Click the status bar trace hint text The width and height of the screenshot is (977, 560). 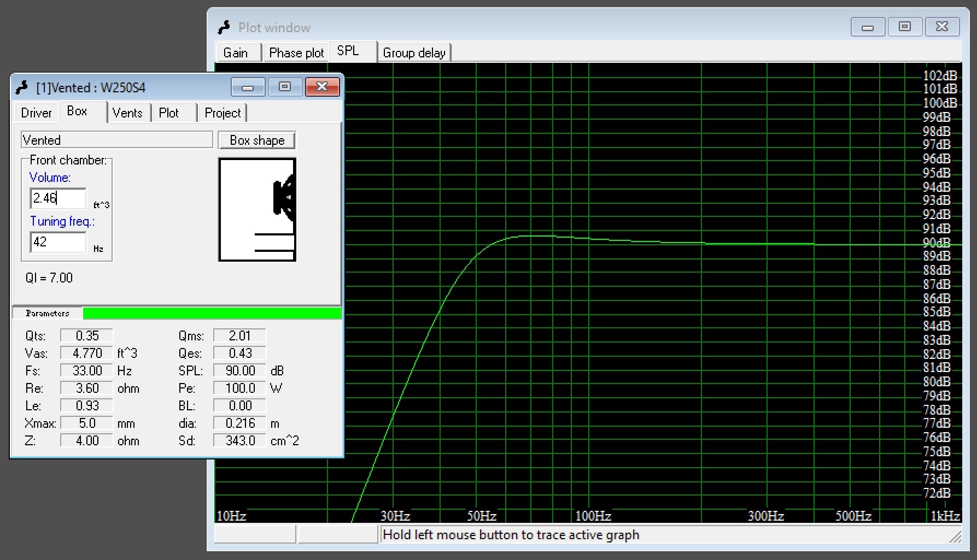511,534
